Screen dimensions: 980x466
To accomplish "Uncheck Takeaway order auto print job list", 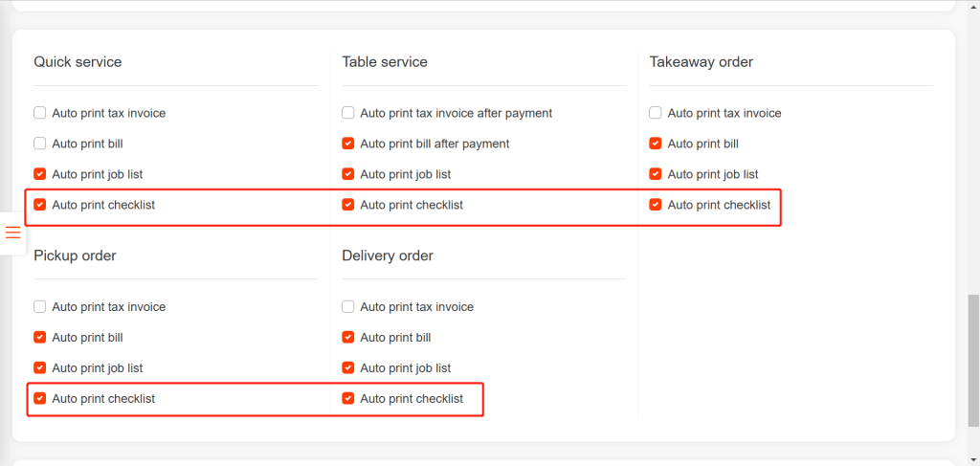I will 656,174.
